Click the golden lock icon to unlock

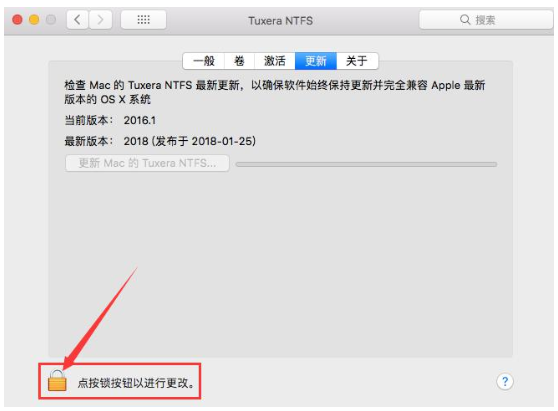point(57,381)
